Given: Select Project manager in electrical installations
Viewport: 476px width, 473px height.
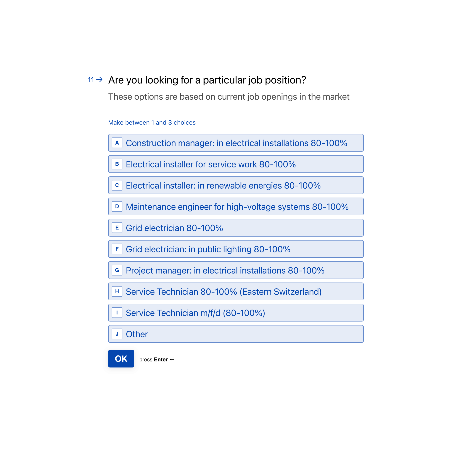Looking at the screenshot, I should (x=236, y=270).
